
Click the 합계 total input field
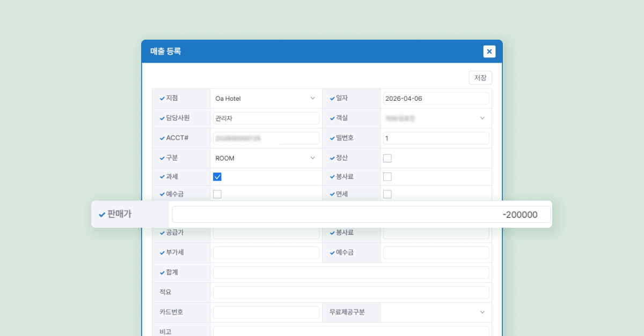[x=351, y=272]
